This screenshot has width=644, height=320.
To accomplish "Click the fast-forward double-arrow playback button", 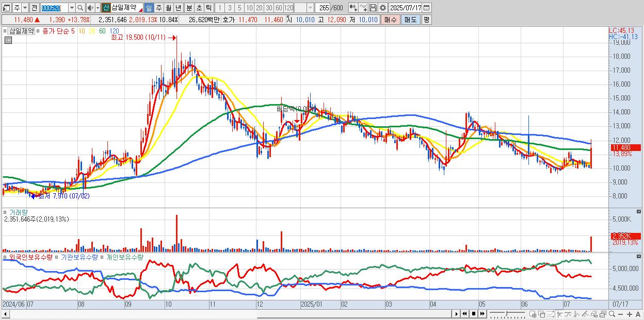I will point(482,314).
